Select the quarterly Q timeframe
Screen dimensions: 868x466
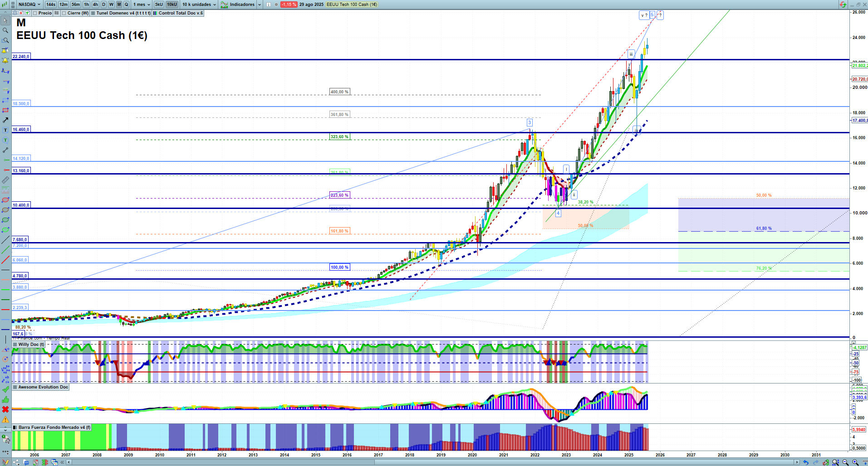127,5
